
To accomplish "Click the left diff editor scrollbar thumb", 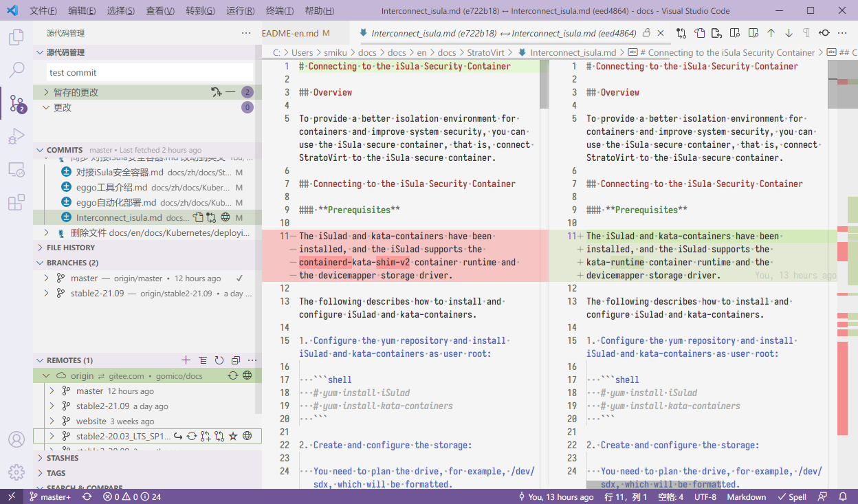I will tap(544, 84).
